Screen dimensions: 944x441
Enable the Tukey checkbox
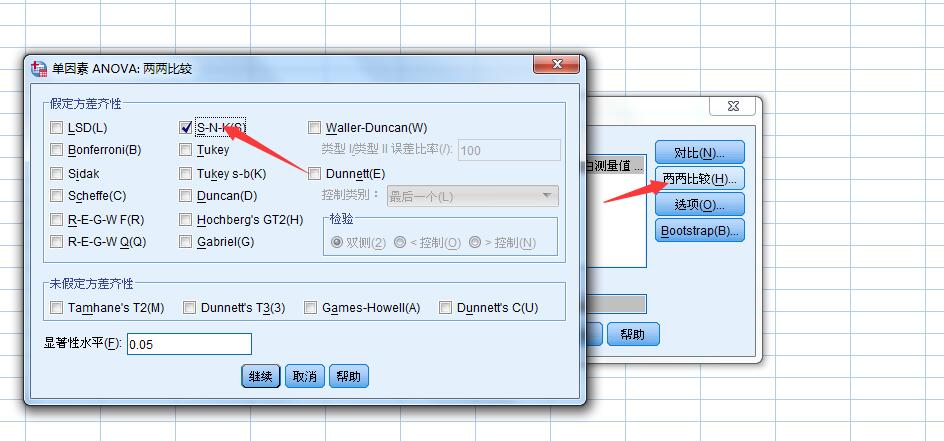(x=185, y=149)
